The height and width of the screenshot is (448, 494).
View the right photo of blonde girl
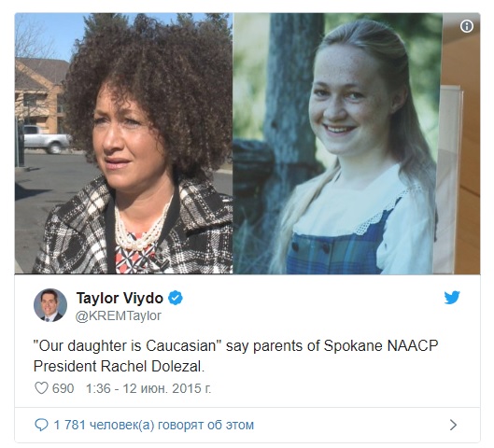[x=357, y=143]
